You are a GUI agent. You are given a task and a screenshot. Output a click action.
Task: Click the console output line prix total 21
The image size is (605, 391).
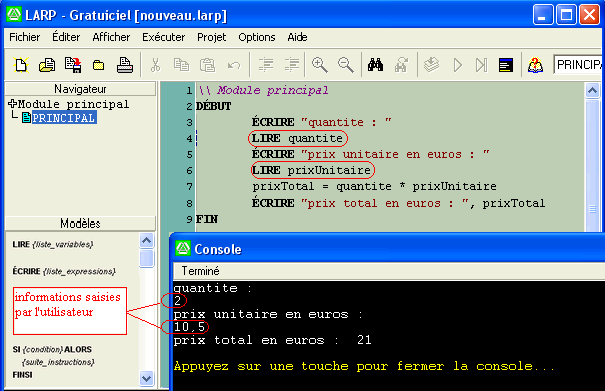(272, 340)
